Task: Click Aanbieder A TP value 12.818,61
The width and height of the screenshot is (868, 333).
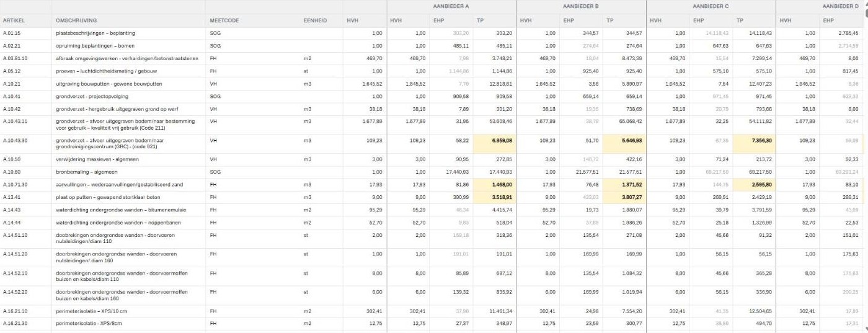Action: [x=500, y=84]
